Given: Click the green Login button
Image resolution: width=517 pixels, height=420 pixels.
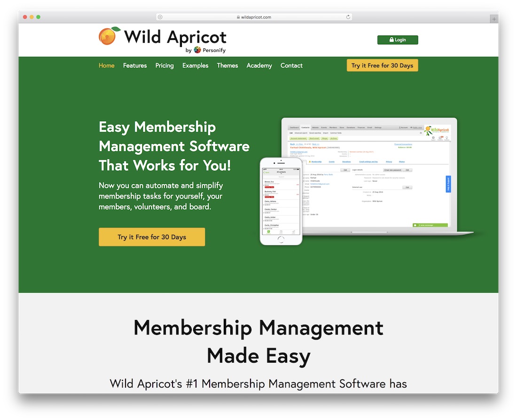Looking at the screenshot, I should tap(398, 40).
